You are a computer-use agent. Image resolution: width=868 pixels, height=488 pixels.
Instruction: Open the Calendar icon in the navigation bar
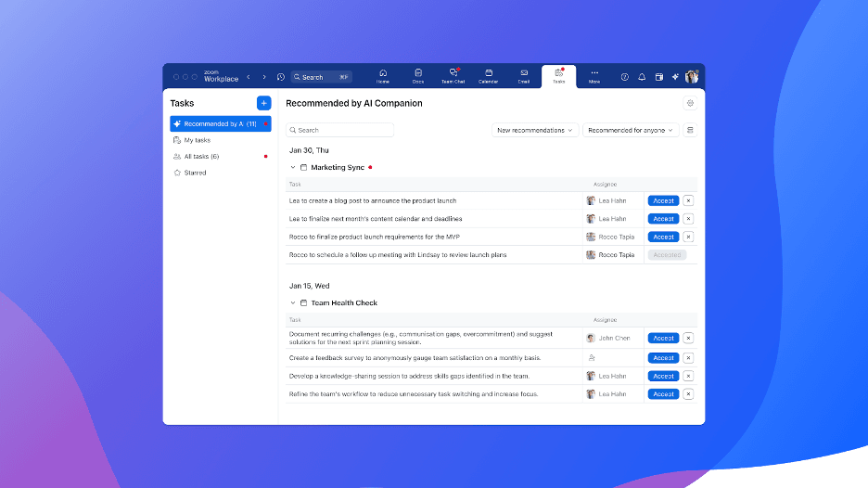(x=488, y=75)
